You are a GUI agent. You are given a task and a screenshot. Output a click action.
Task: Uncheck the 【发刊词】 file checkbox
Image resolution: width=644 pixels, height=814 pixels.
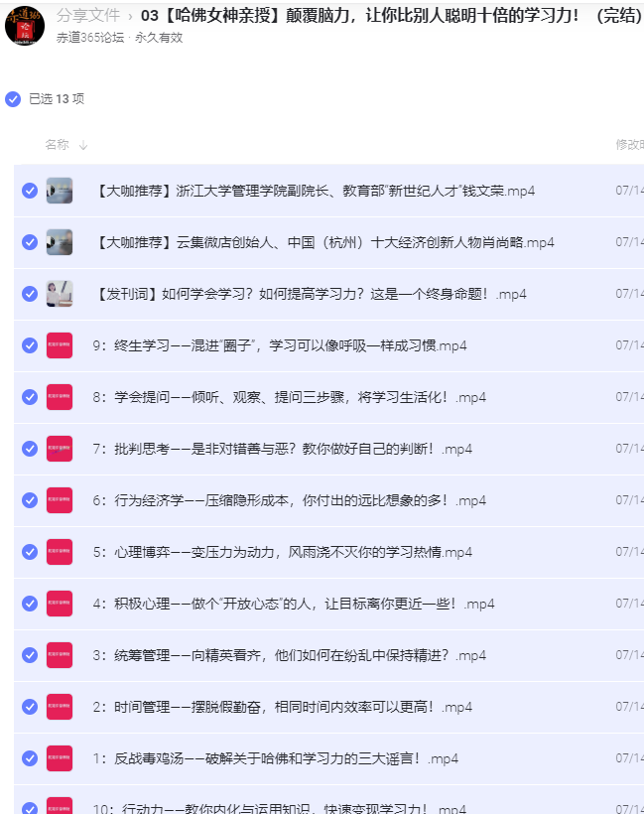(x=30, y=294)
